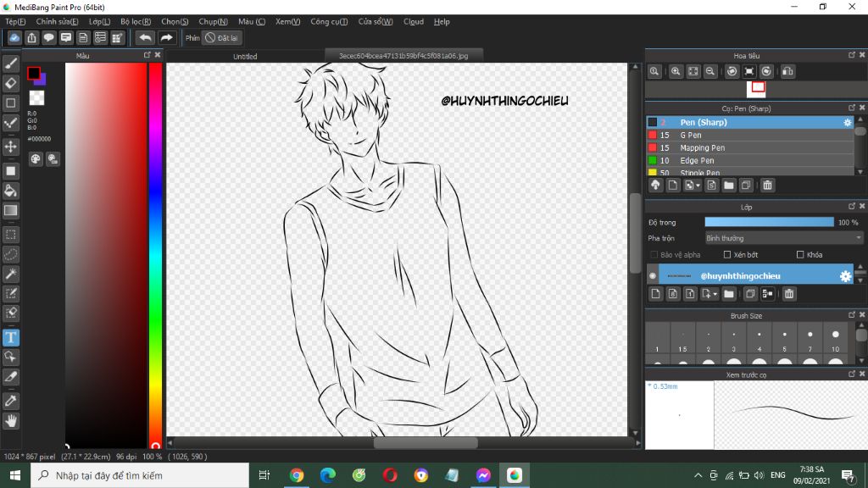Delete layer with layer panel trash icon
Screen dimensions: 868x488
[789, 294]
